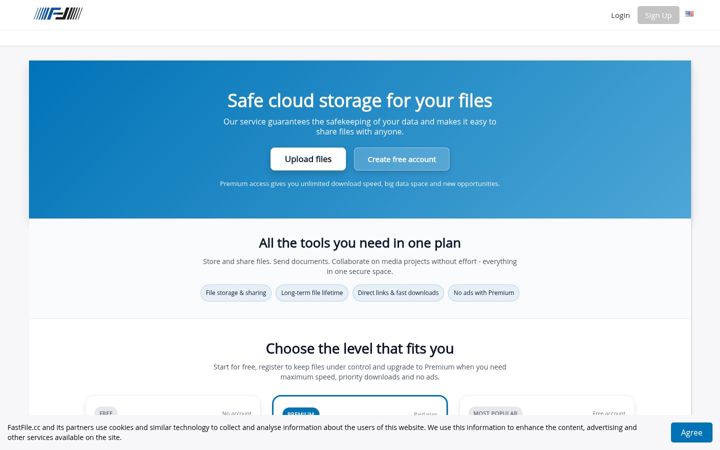
Task: Accept cookies with the Agree button
Action: pos(691,432)
